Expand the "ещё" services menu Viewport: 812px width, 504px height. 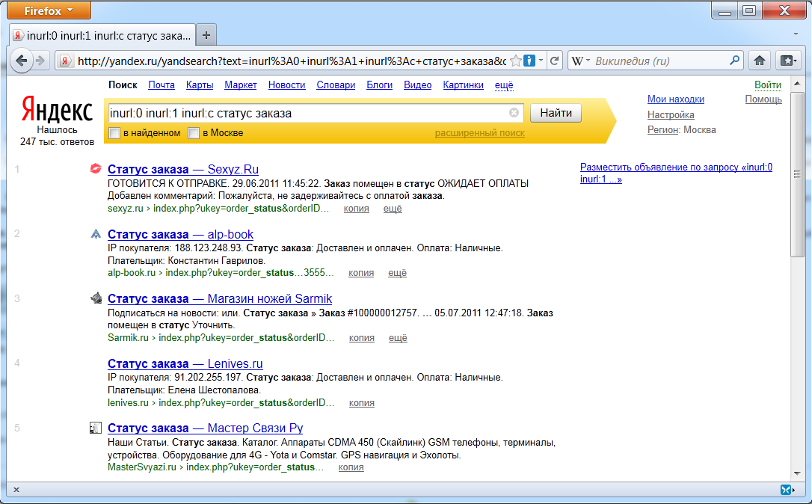tap(504, 85)
